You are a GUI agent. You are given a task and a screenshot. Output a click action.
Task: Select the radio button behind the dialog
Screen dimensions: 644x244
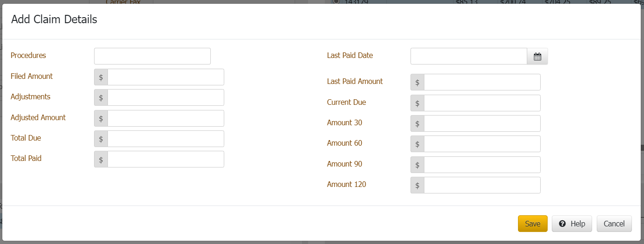tap(335, 2)
